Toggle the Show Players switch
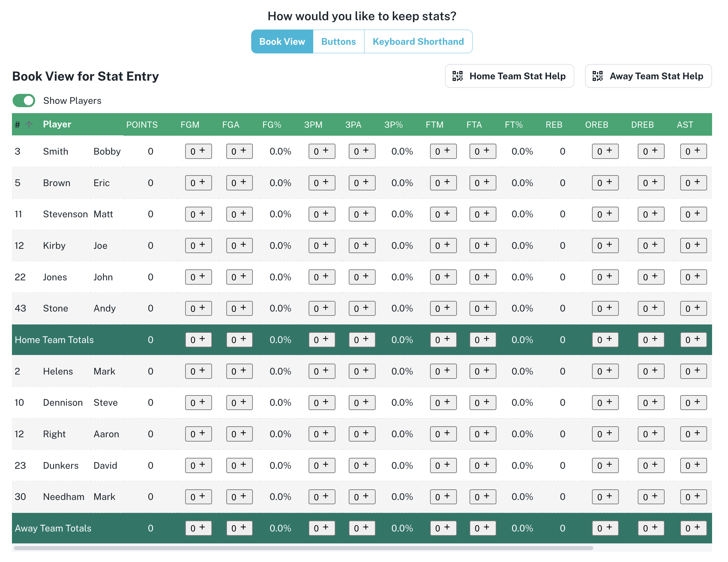The height and width of the screenshot is (562, 728). (x=24, y=100)
